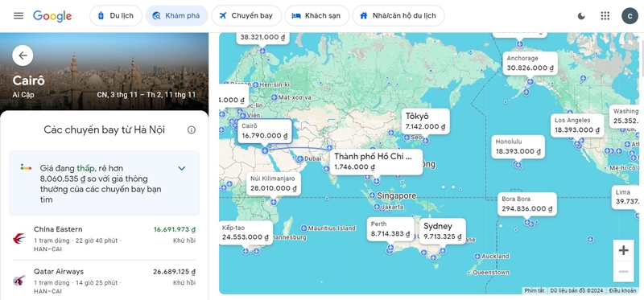Screen dimensions: 644x300
Task: Expand the low price insight chevron
Action: tap(182, 168)
